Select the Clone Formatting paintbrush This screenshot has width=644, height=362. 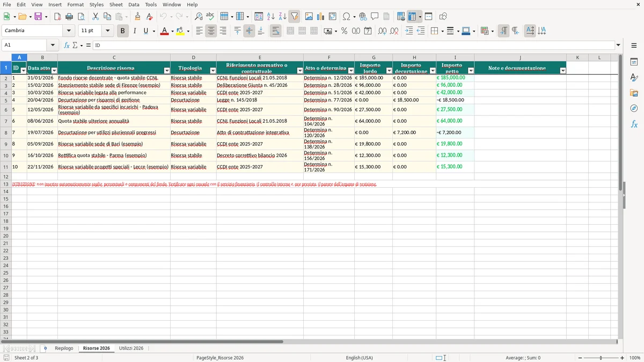pos(137,17)
